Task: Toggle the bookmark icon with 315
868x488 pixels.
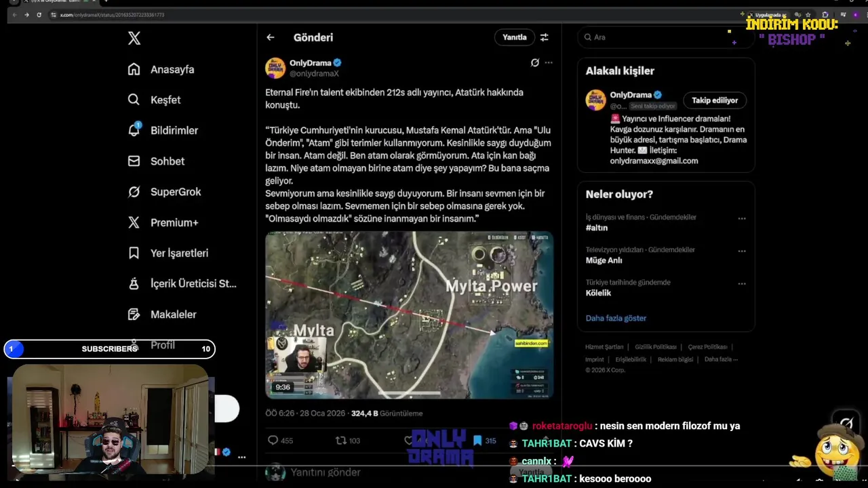Action: click(477, 441)
